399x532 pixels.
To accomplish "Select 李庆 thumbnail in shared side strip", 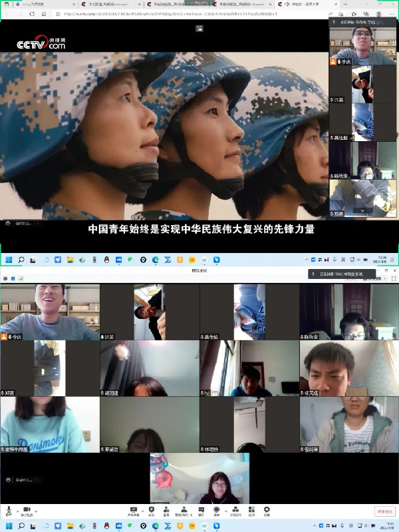I will click(362, 46).
